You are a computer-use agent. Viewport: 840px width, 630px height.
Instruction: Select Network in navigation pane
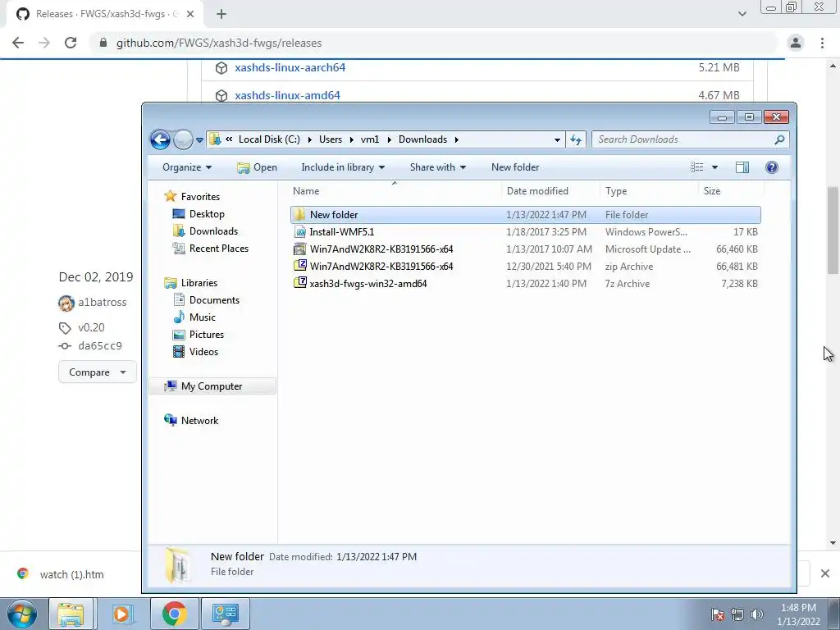(x=199, y=421)
